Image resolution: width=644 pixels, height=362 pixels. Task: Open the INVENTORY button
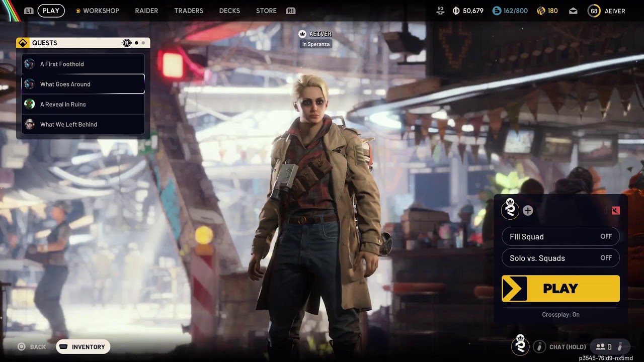(83, 347)
